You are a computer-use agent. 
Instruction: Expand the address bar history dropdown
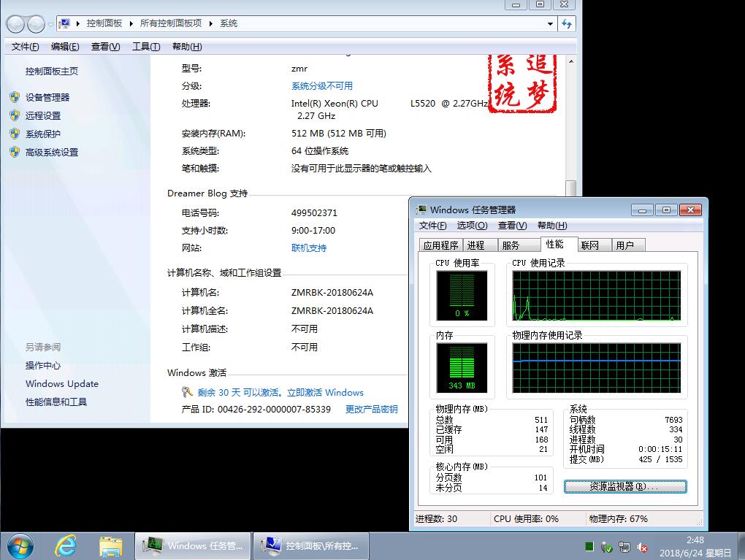(x=550, y=24)
